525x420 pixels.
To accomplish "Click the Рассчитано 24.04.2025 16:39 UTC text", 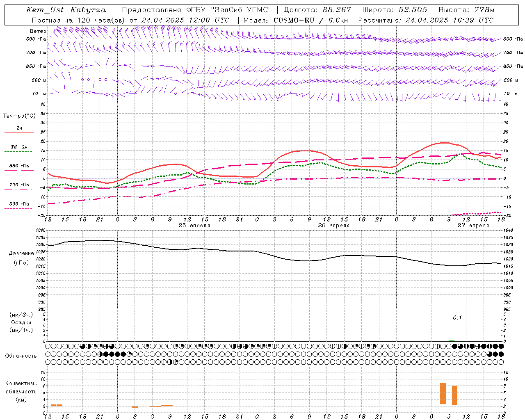I will pyautogui.click(x=426, y=20).
